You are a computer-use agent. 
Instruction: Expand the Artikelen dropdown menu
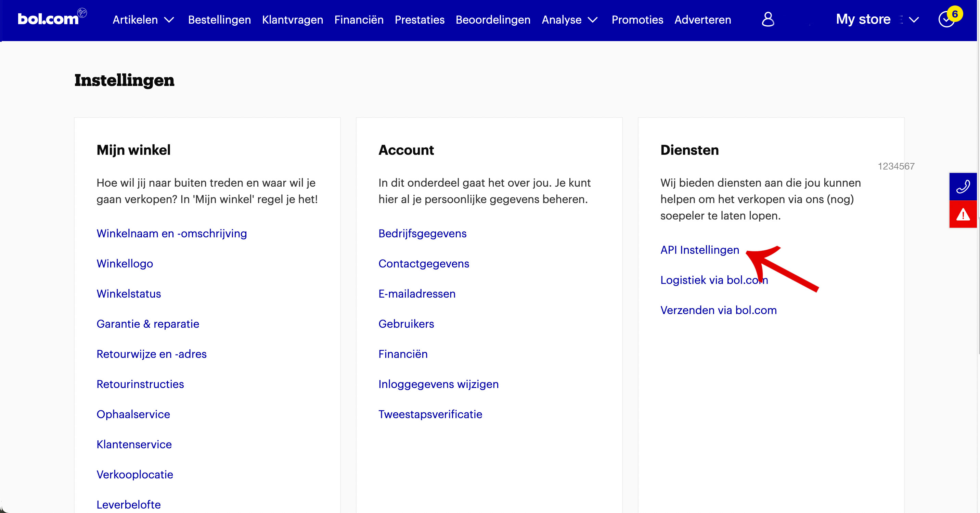(143, 20)
